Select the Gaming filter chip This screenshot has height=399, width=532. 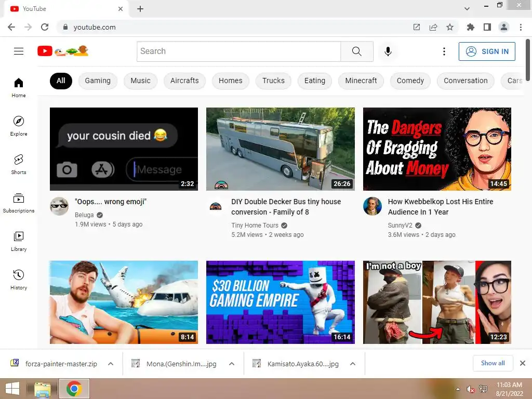98,81
